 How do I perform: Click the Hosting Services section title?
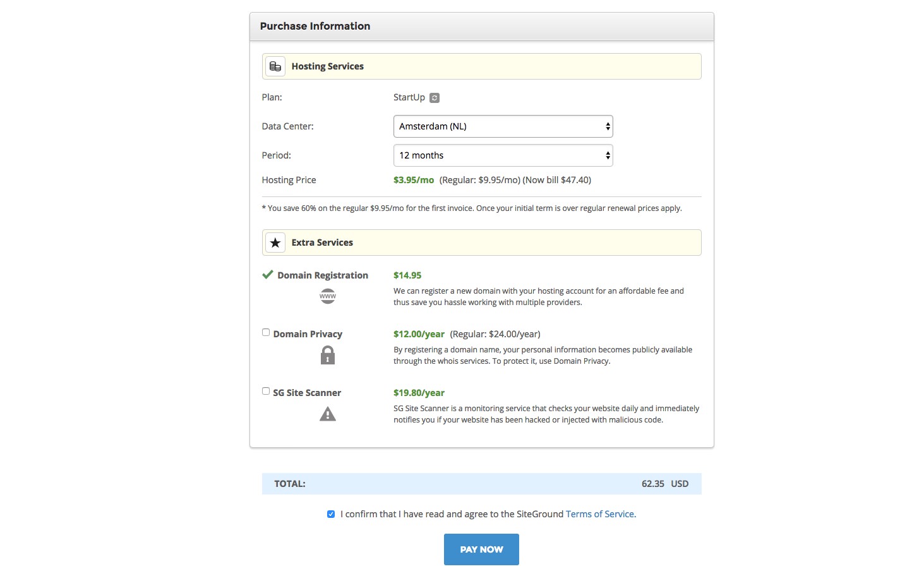click(328, 66)
